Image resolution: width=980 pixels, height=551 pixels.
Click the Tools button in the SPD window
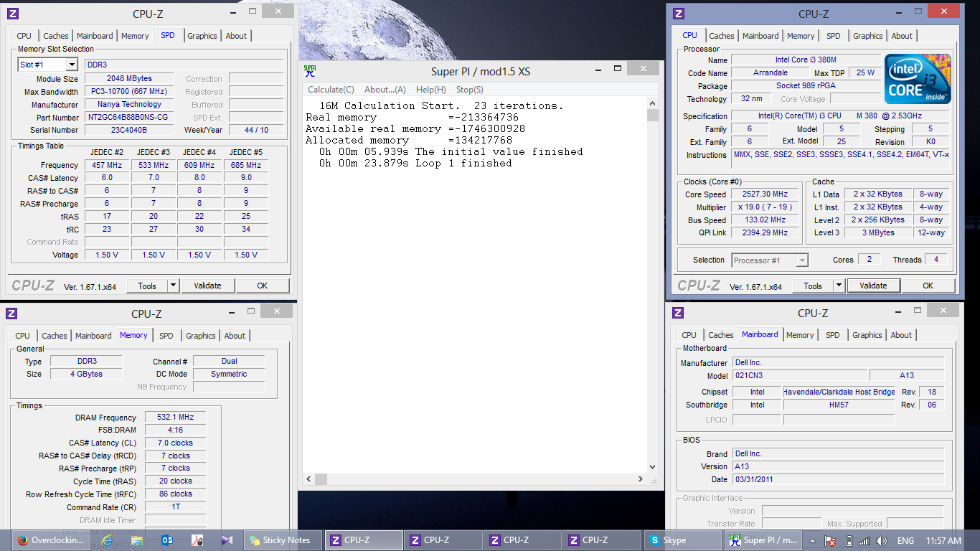147,286
